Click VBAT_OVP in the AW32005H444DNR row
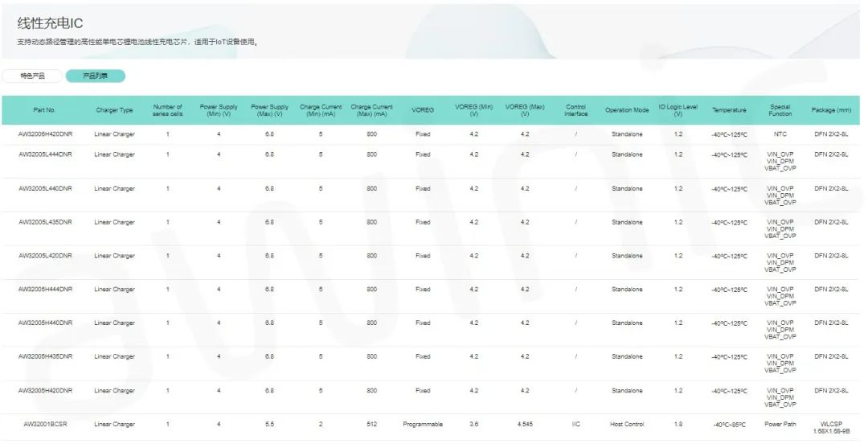Screen dimensions: 868x444 780,303
